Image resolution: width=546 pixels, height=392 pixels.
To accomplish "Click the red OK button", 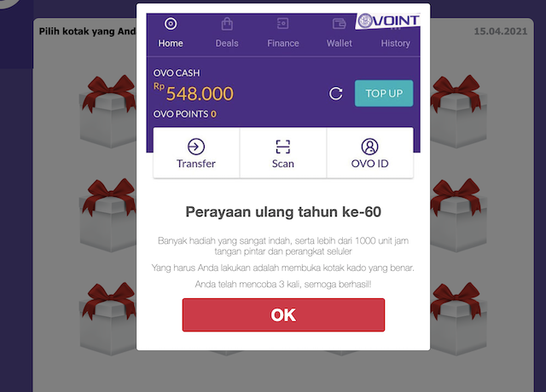I will tap(283, 314).
